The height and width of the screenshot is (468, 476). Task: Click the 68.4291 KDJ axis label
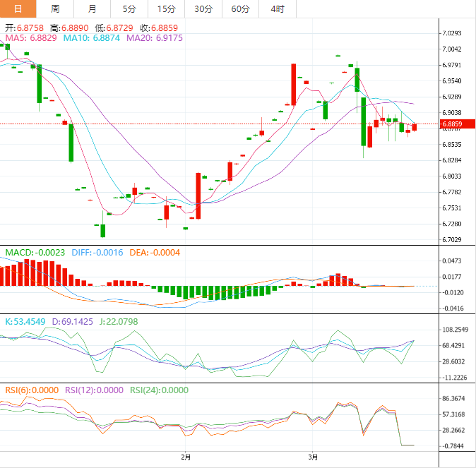453,345
